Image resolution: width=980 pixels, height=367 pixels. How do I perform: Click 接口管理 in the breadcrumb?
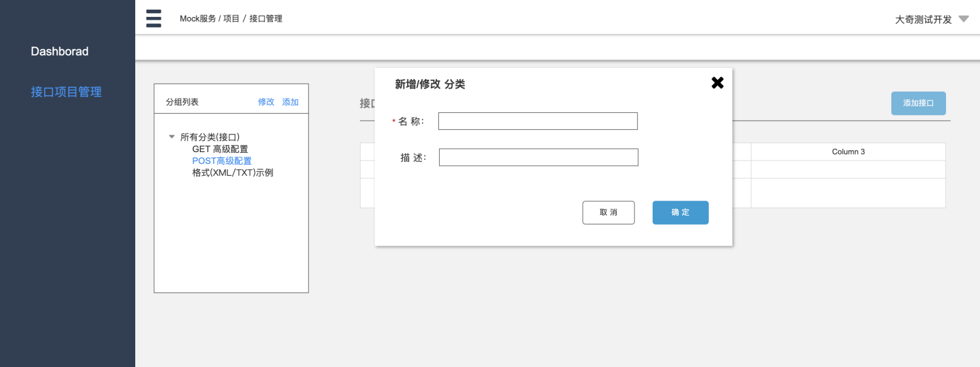tap(265, 18)
